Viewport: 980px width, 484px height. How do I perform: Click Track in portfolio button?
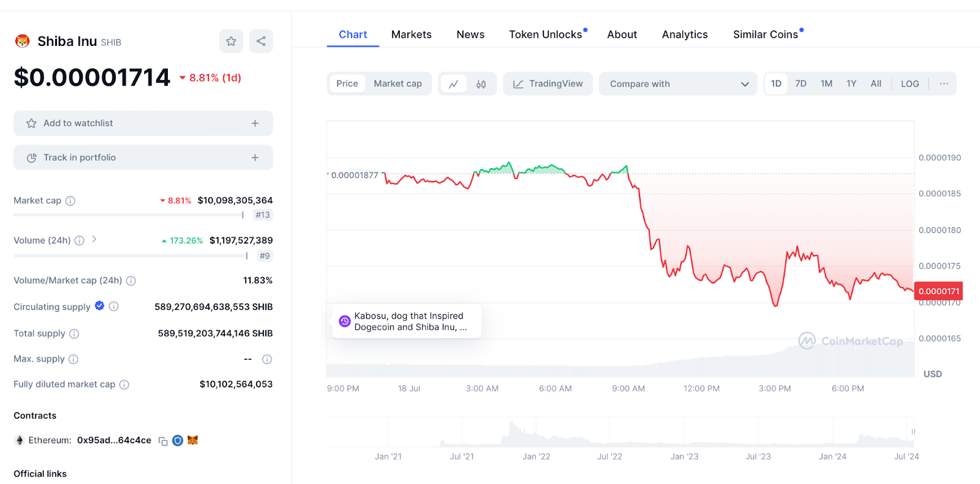pos(143,157)
